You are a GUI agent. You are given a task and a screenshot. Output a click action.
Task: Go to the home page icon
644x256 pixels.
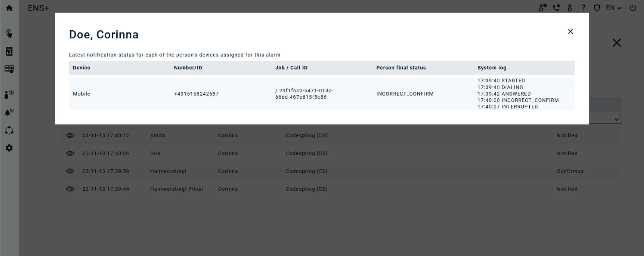9,8
